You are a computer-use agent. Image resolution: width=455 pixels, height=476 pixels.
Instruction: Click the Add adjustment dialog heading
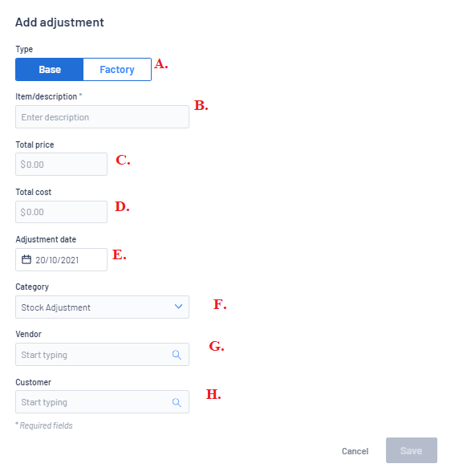60,22
